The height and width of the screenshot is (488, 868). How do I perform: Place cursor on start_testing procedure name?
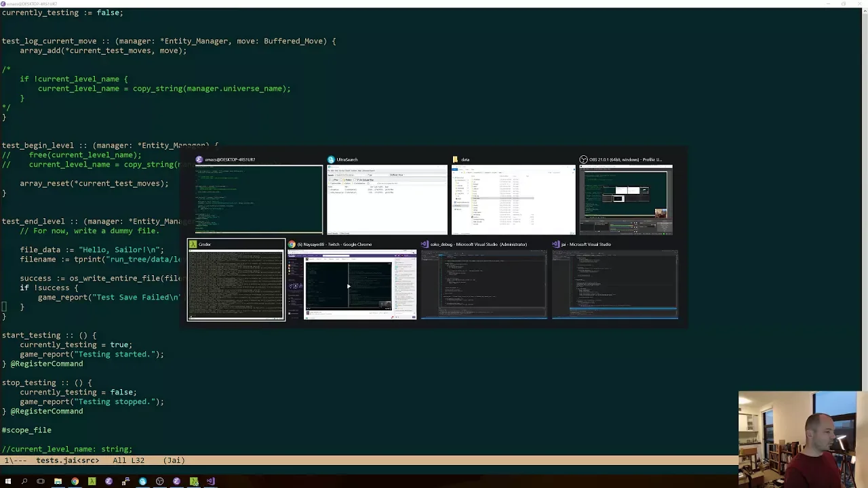click(31, 335)
